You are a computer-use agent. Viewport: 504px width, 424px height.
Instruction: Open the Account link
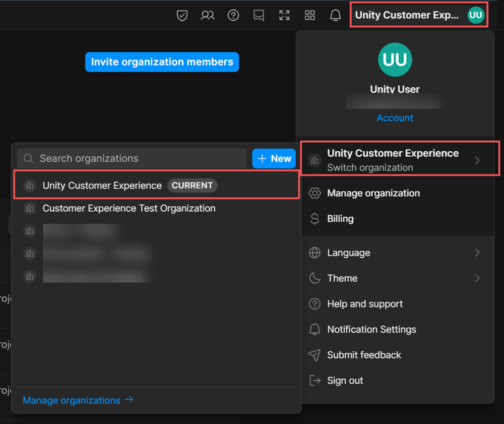tap(395, 118)
